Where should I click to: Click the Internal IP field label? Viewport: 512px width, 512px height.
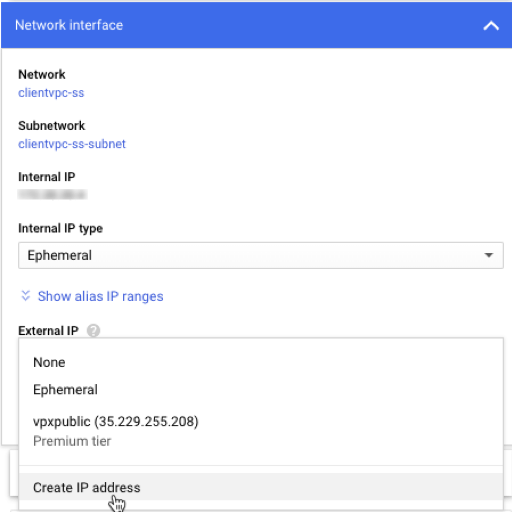click(47, 177)
